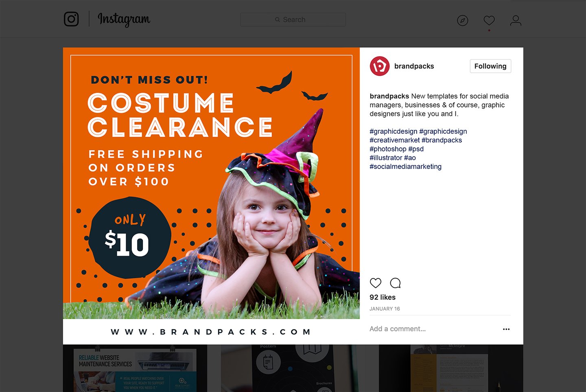Click the Instagram wordmark
This screenshot has height=392, width=586.
[124, 19]
